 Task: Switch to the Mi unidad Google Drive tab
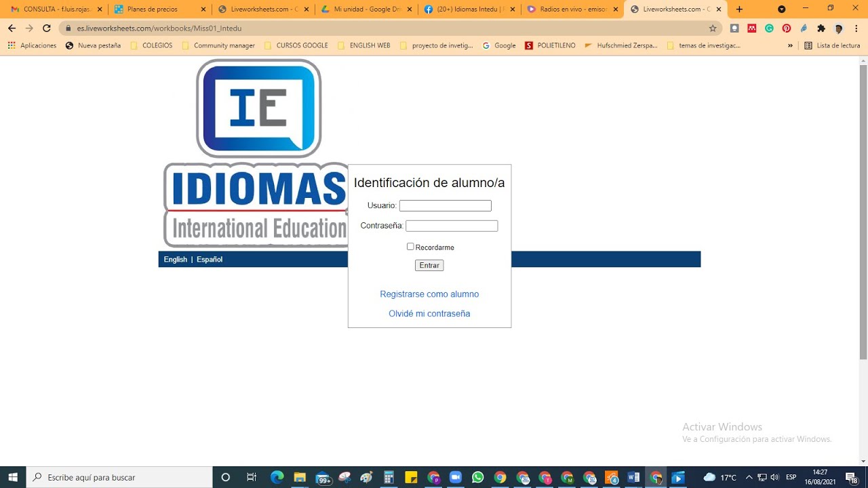point(367,9)
